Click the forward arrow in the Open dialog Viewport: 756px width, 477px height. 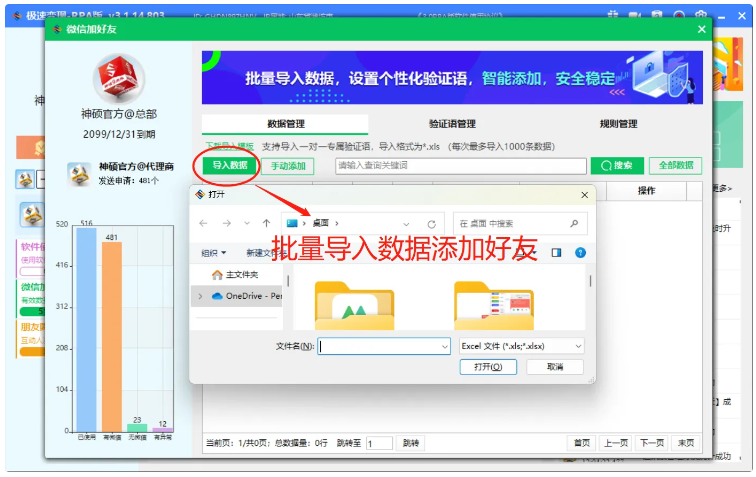227,223
